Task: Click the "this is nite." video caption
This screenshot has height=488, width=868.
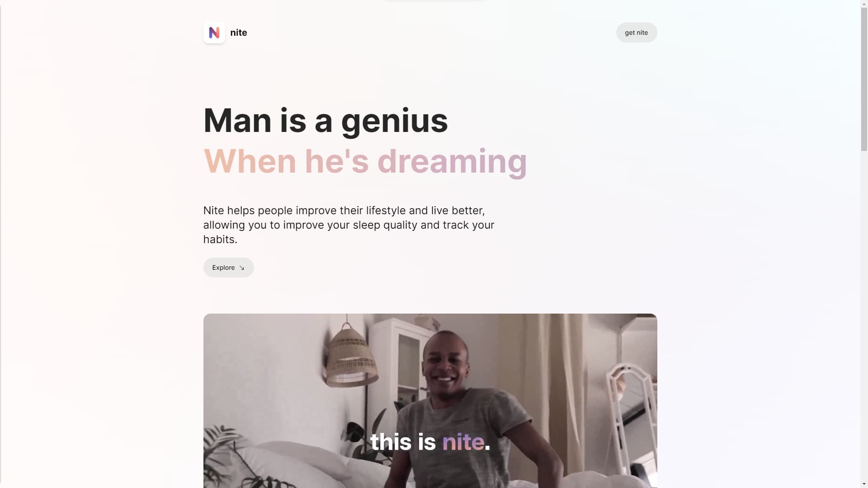Action: (x=430, y=441)
